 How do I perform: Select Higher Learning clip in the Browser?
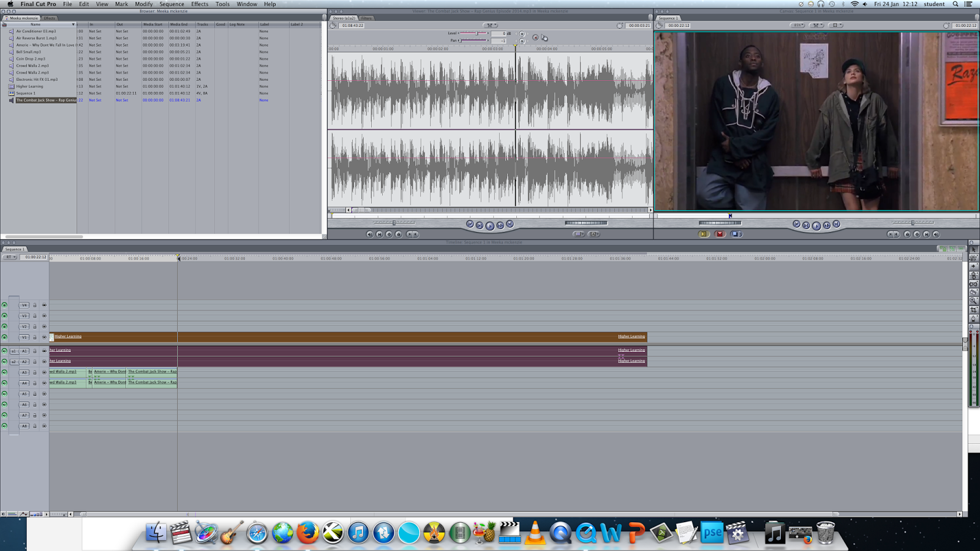click(x=29, y=86)
